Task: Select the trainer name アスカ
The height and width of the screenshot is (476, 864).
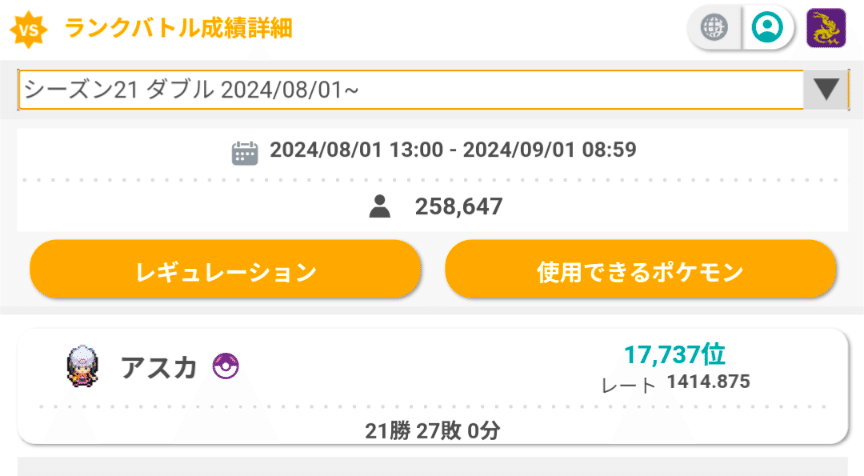Action: [159, 367]
